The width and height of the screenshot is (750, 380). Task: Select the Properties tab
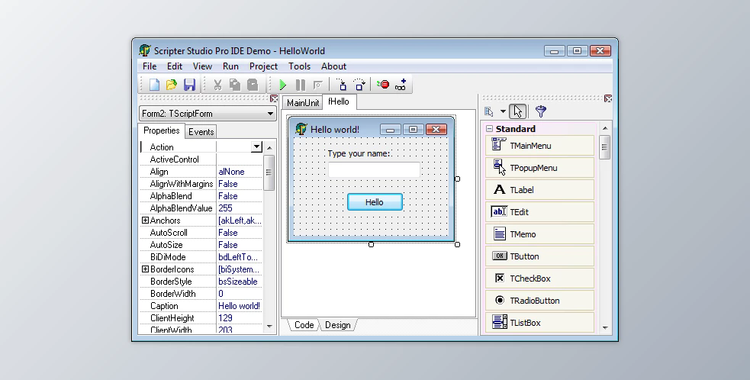point(161,131)
